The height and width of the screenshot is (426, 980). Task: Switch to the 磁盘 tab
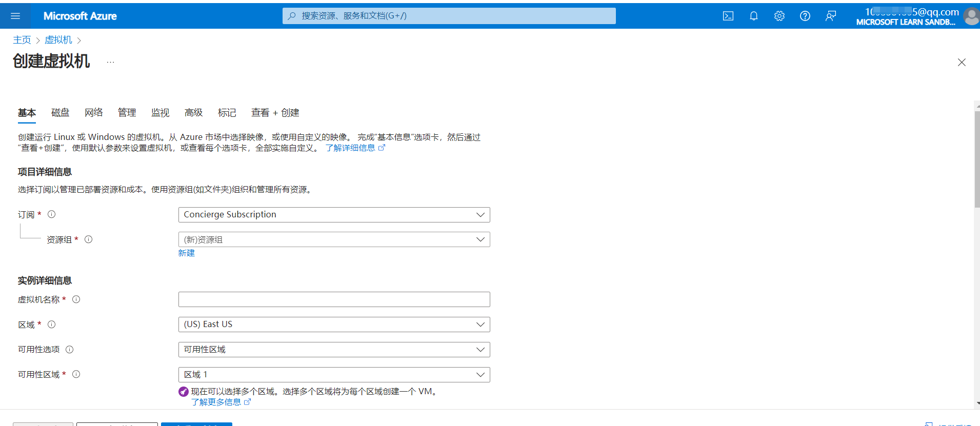[x=60, y=113]
